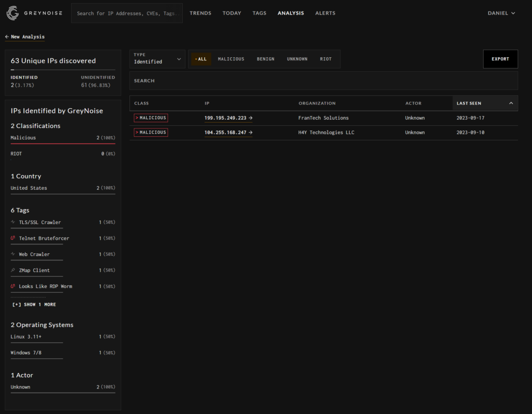532x414 pixels.
Task: Filter results by RIOT
Action: [x=326, y=59]
